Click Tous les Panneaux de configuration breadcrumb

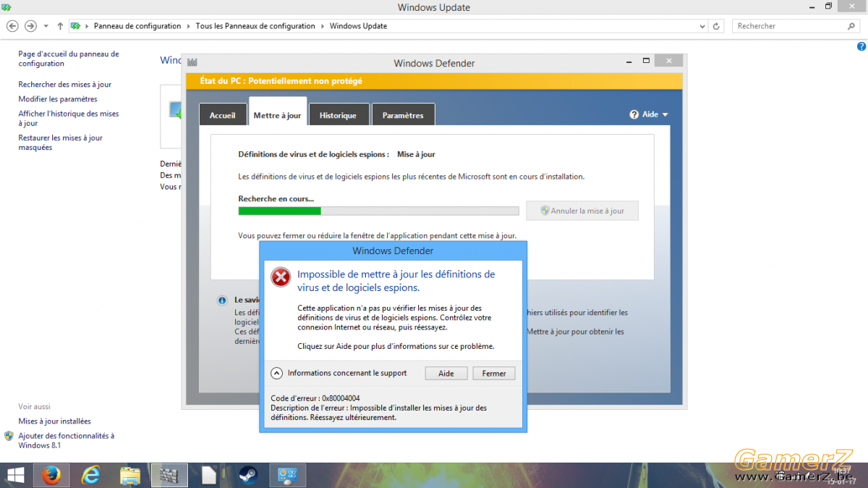pos(255,26)
